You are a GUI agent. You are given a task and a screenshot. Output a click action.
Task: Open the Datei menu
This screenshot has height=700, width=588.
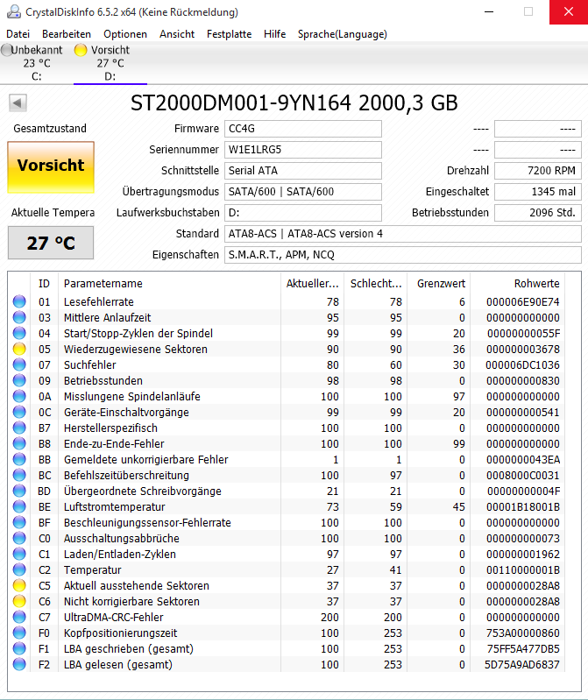pos(18,34)
